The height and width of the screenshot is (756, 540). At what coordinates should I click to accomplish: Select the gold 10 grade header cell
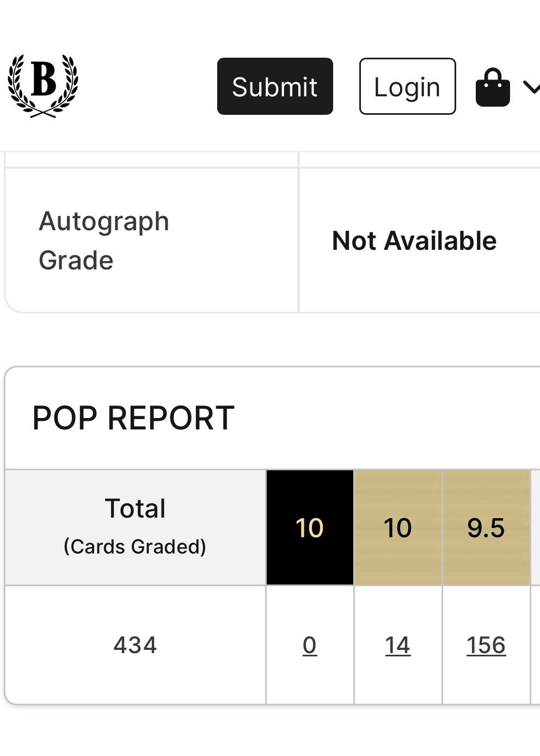click(398, 527)
